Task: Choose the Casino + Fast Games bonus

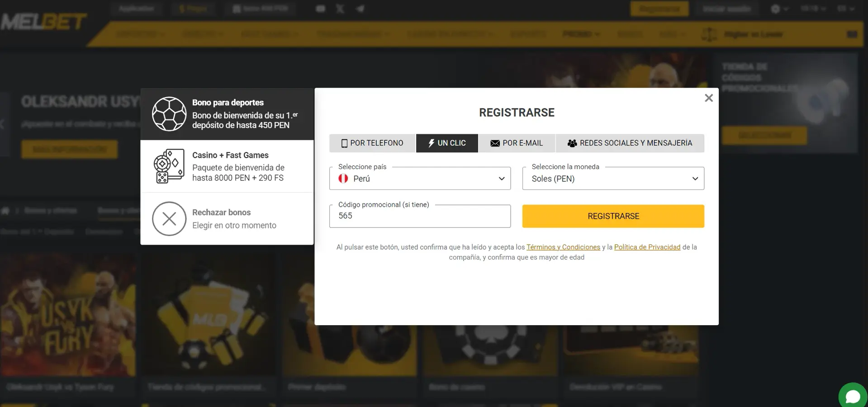Action: 227,166
